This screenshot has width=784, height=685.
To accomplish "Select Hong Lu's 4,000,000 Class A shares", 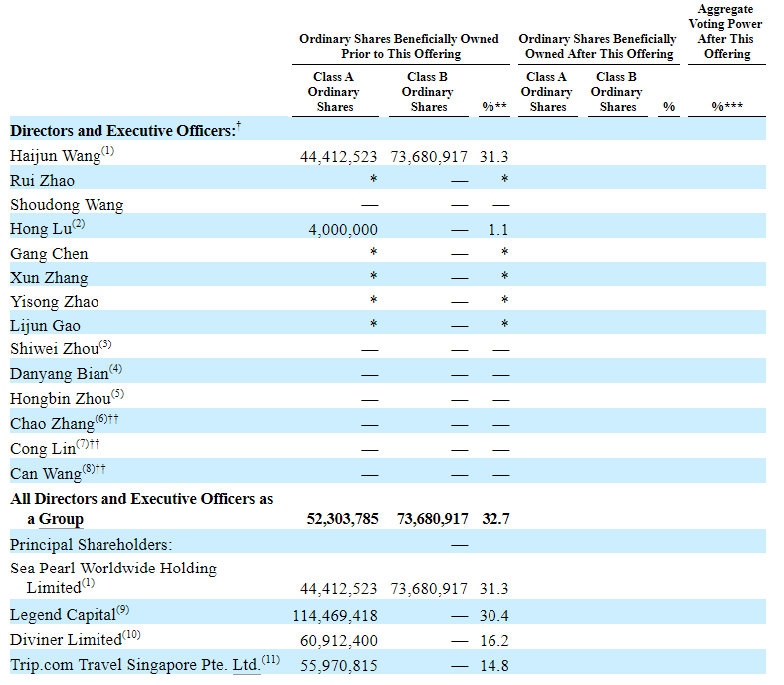I will pos(343,229).
